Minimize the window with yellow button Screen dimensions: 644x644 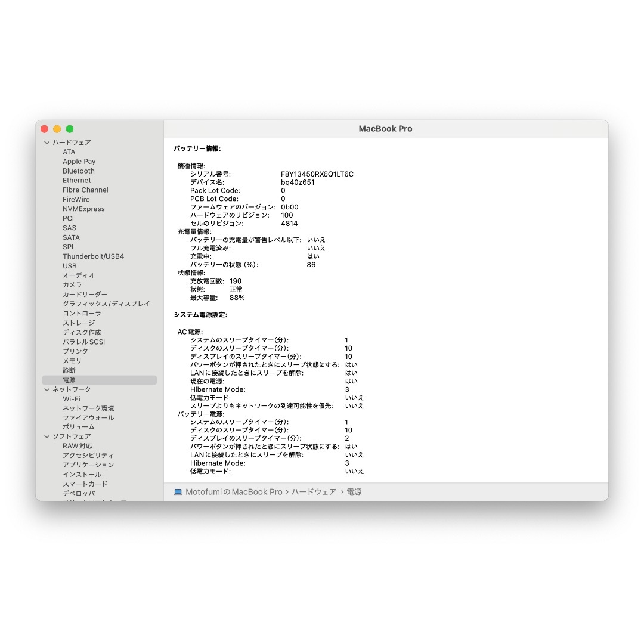pyautogui.click(x=57, y=129)
